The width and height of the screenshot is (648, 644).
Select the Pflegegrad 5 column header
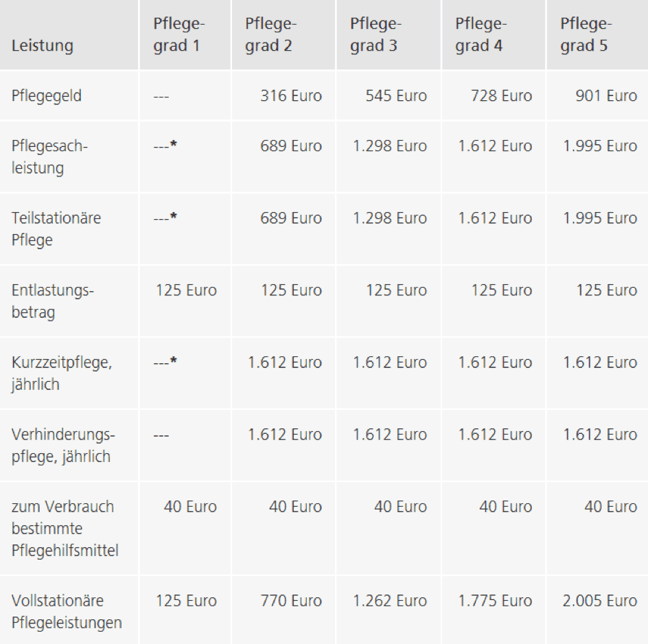click(585, 35)
